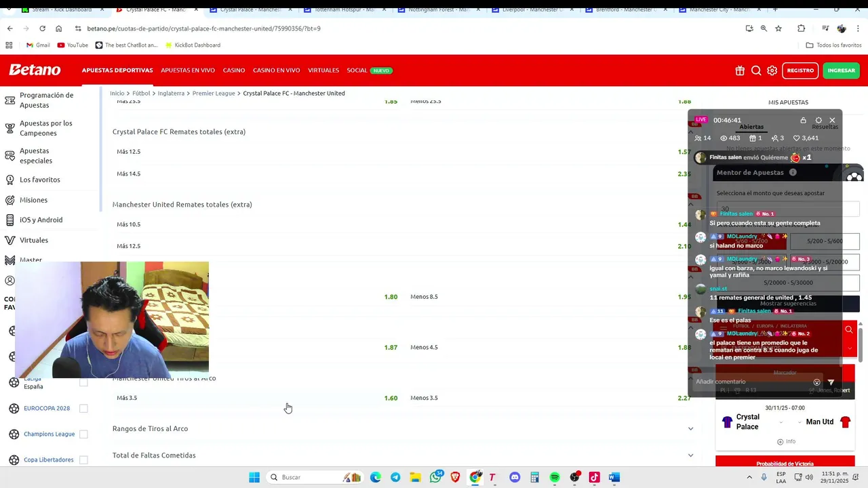Click chevron beside Crystal Palace in the match card

point(781,422)
